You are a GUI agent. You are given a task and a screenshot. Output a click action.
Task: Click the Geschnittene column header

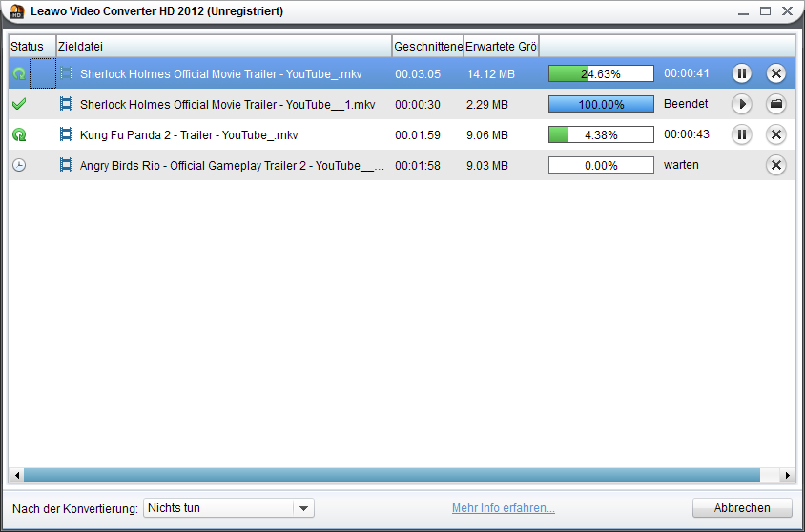coord(427,46)
